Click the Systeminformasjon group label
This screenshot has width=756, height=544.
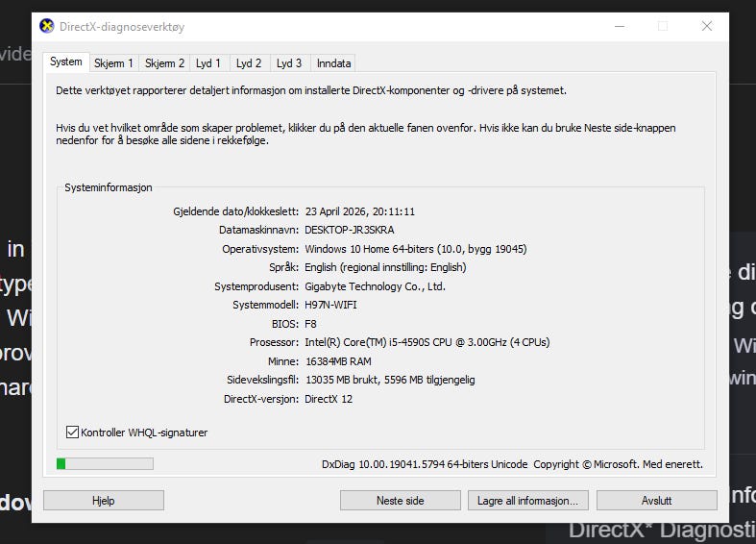coord(109,187)
